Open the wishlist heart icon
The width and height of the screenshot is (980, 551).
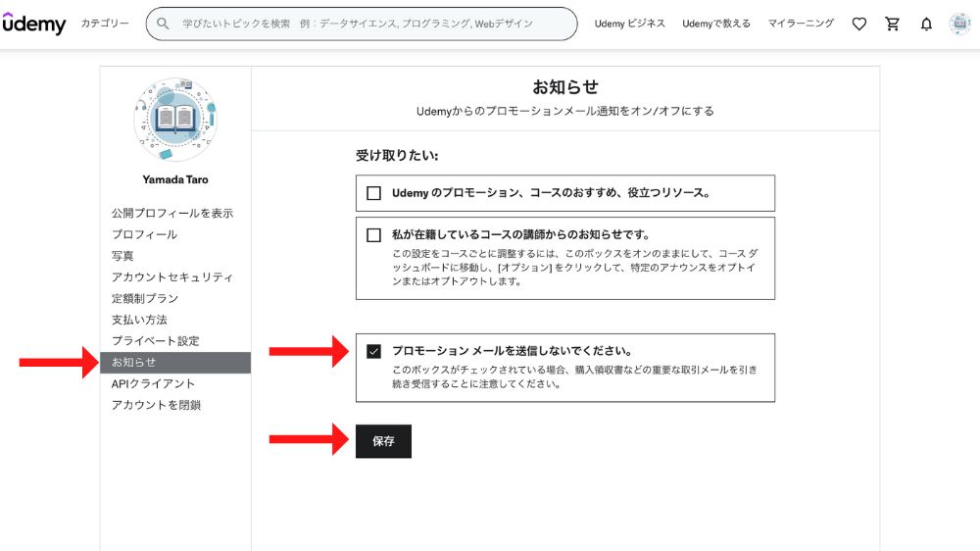pos(859,24)
